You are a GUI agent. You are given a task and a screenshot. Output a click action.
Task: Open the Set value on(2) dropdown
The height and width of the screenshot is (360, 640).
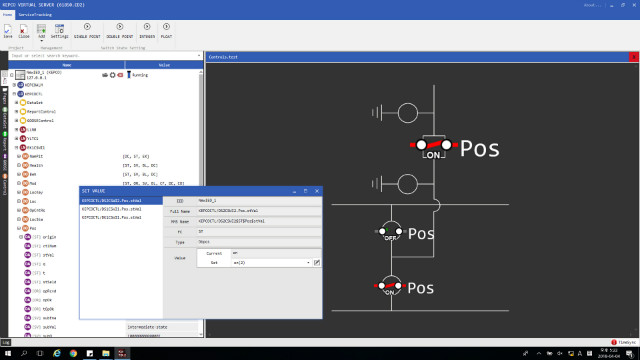point(271,263)
